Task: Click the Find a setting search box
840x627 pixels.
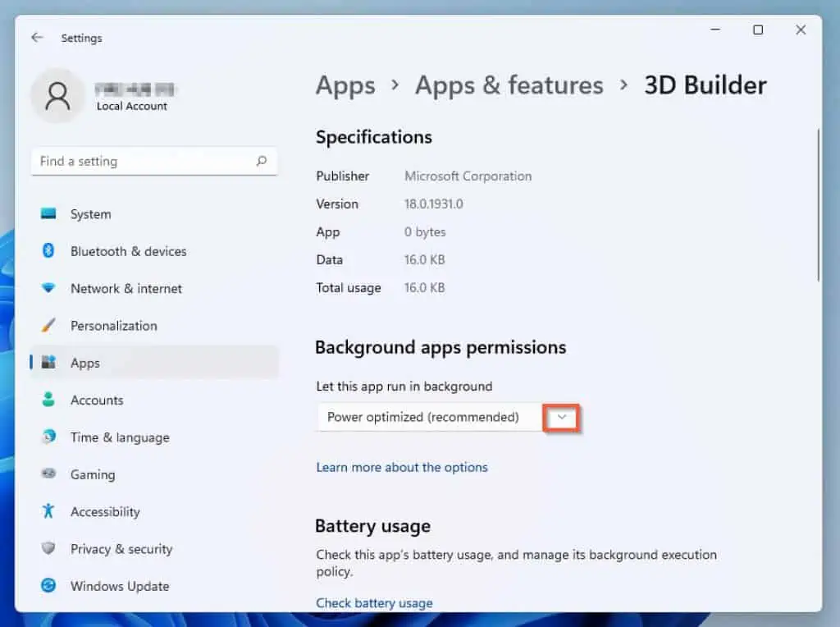Action: 144,162
